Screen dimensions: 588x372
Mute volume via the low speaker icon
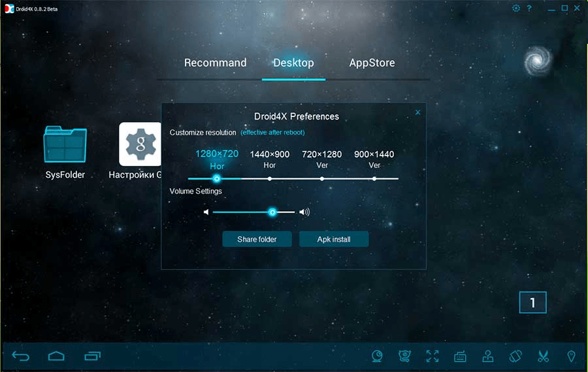pos(206,212)
